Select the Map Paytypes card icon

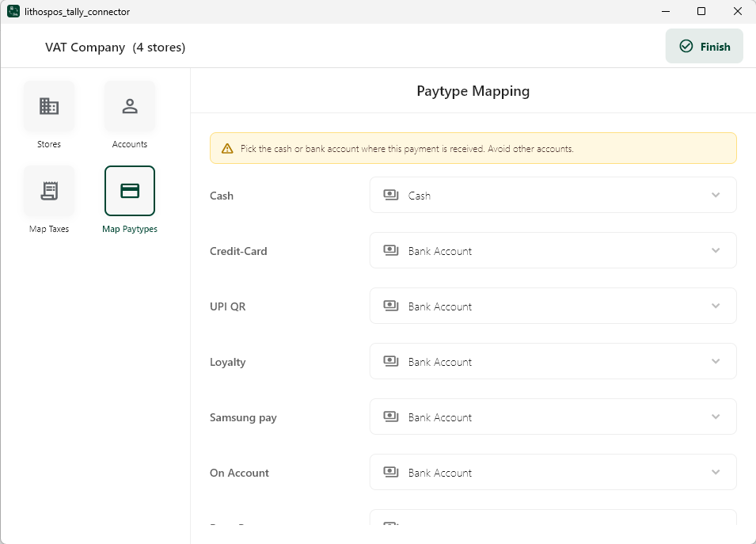tap(130, 191)
